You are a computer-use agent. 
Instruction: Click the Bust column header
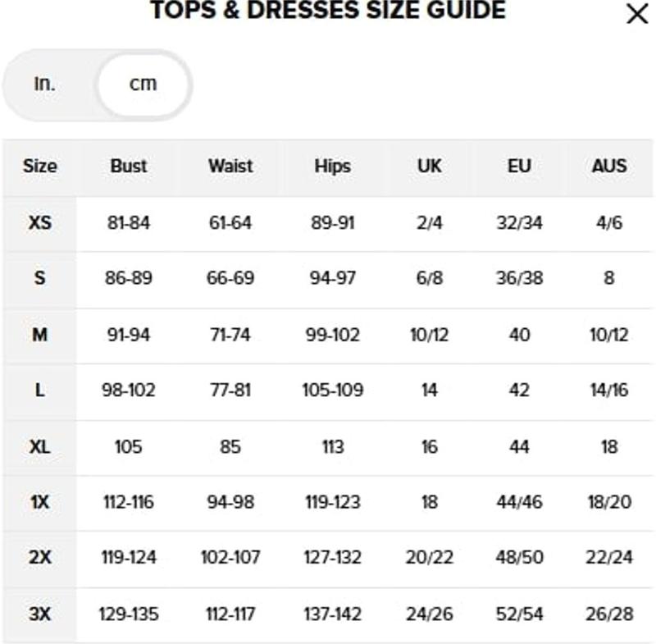[x=129, y=166]
